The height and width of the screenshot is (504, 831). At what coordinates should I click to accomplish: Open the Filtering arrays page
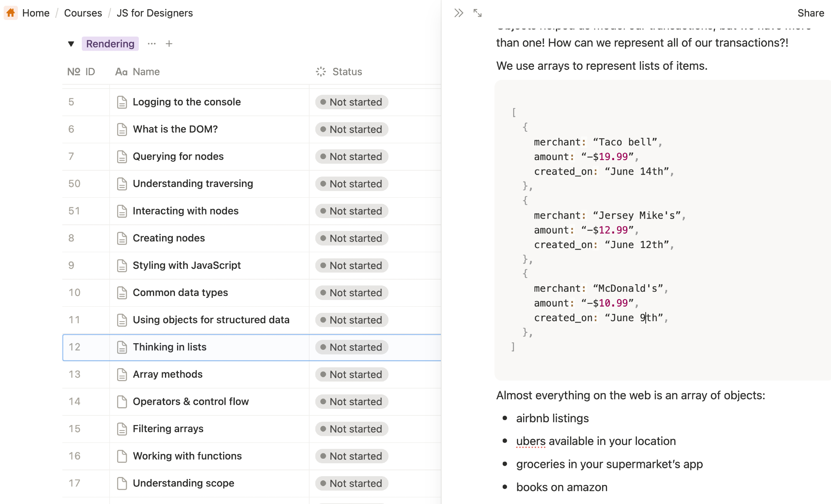pos(168,429)
